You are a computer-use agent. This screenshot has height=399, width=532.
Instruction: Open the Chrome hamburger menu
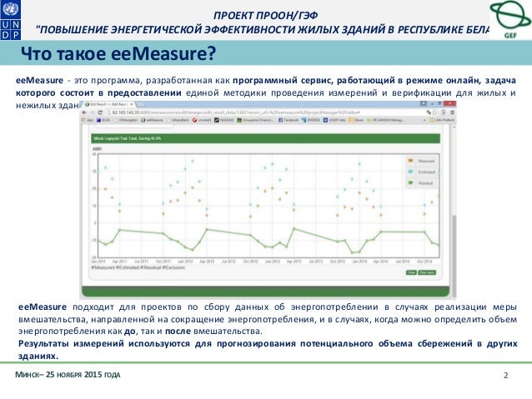(x=452, y=112)
